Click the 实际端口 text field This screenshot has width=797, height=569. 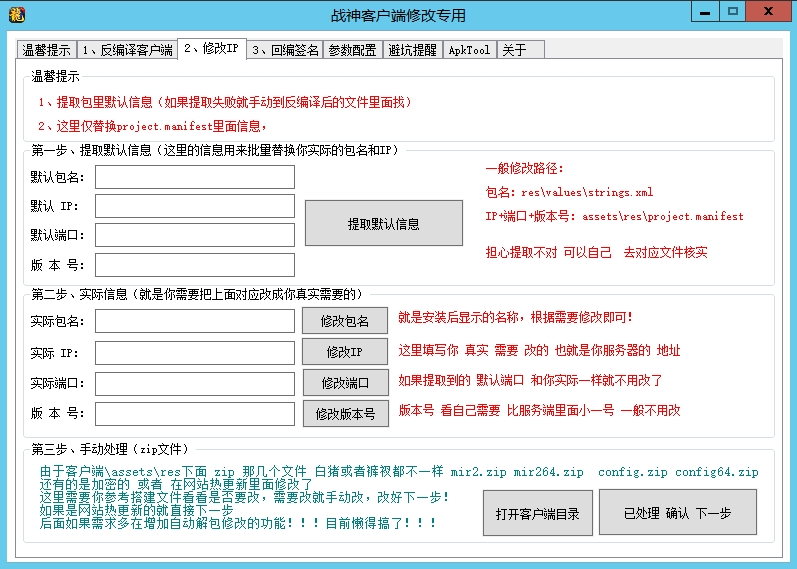tap(195, 383)
